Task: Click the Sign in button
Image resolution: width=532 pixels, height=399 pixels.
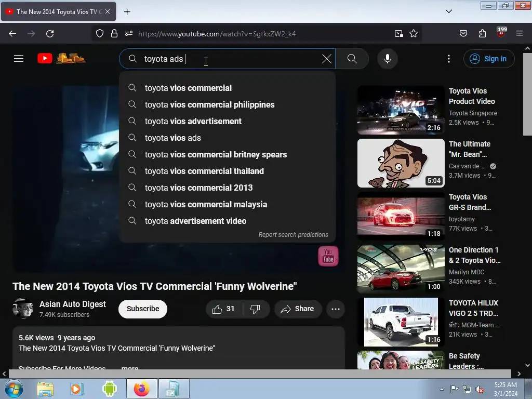Action: (x=488, y=59)
